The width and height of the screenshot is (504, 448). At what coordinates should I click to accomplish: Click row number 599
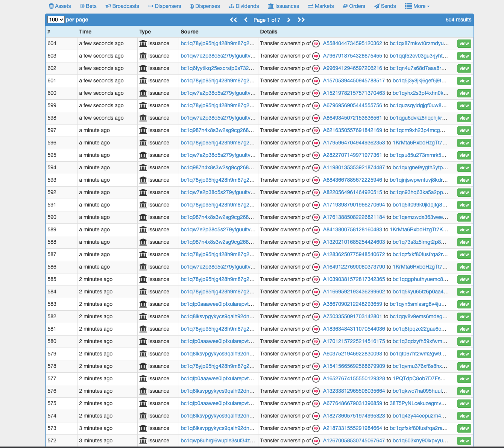pos(52,105)
